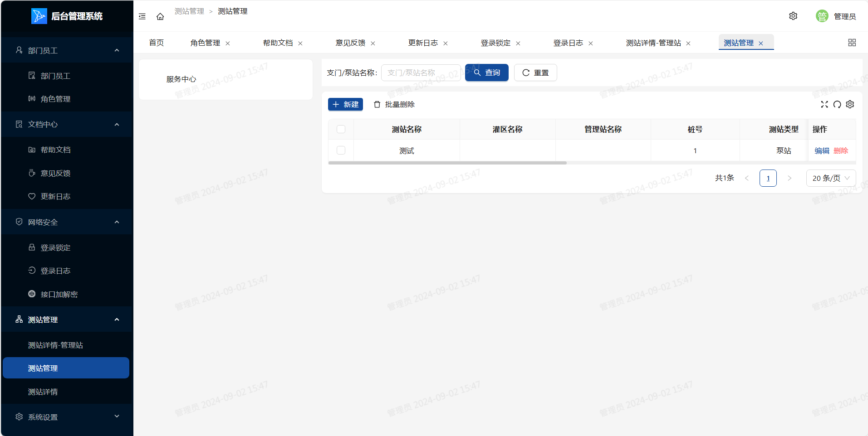868x436 pixels.
Task: Check the 测试 row checkbox
Action: [x=341, y=150]
